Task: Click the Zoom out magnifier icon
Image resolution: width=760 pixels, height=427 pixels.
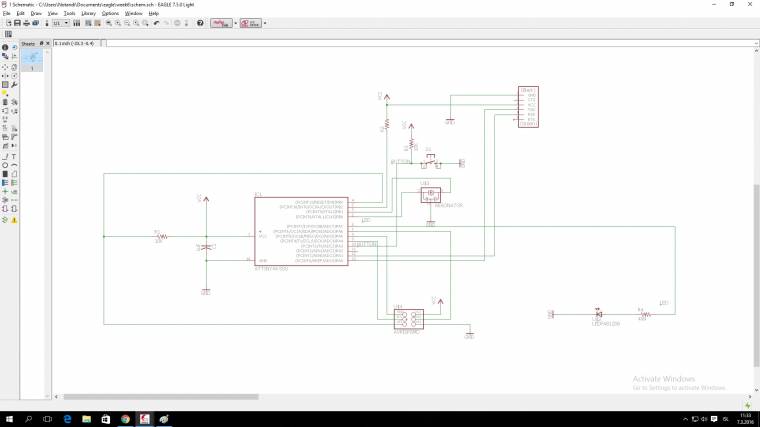Action: pos(127,23)
